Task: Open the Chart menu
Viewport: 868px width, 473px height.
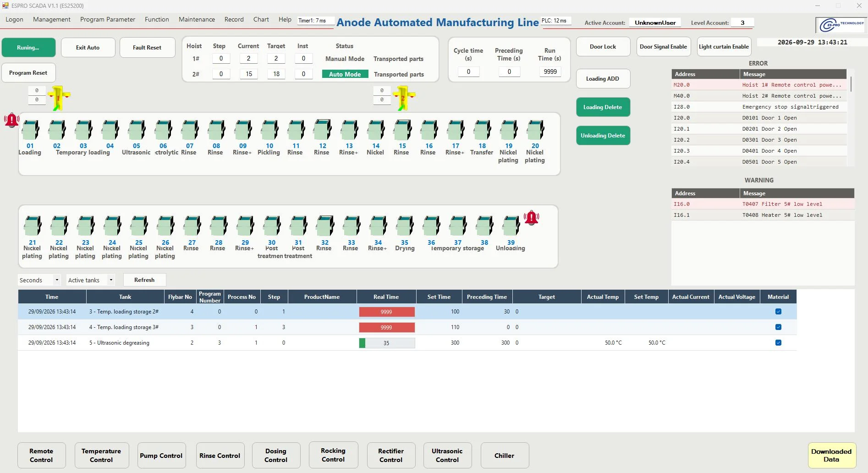Action: click(x=261, y=19)
